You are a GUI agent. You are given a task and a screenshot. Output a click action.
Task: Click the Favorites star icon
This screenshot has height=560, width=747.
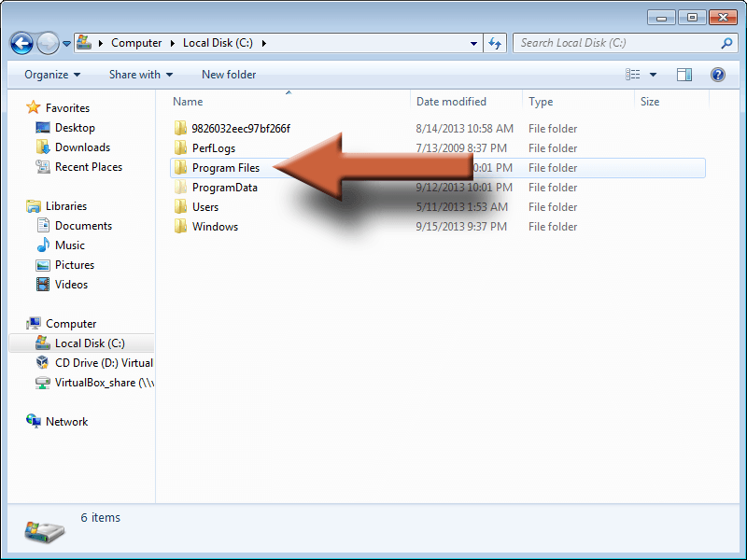pos(33,107)
